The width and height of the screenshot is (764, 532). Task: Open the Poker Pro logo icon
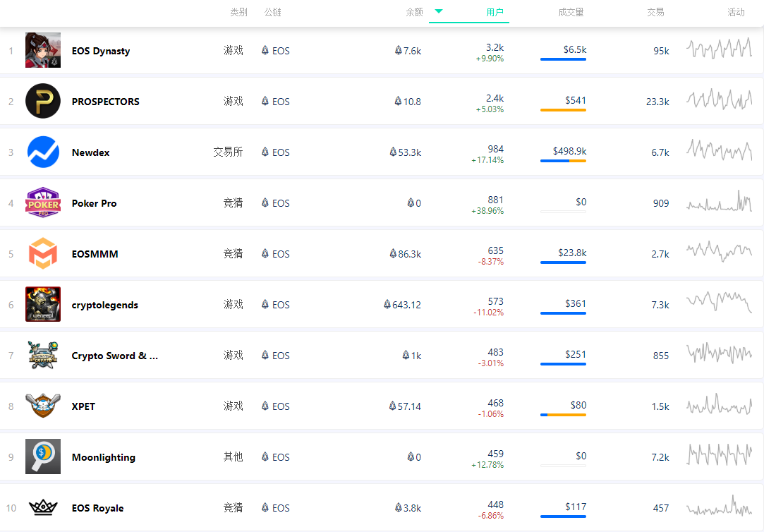click(43, 202)
